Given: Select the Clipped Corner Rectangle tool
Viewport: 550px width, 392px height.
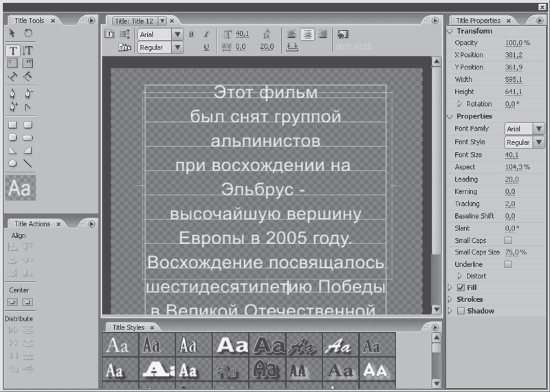Looking at the screenshot, I should pyautogui.click(x=12, y=138).
